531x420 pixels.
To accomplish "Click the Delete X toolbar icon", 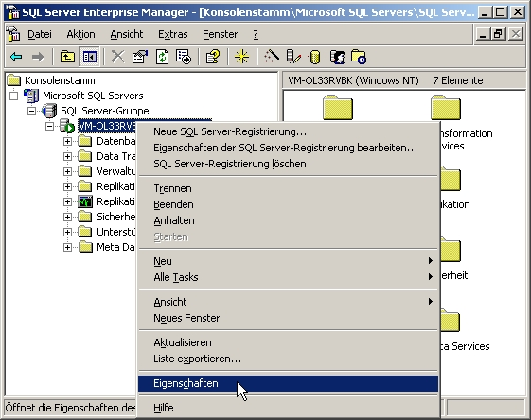I will [x=117, y=57].
